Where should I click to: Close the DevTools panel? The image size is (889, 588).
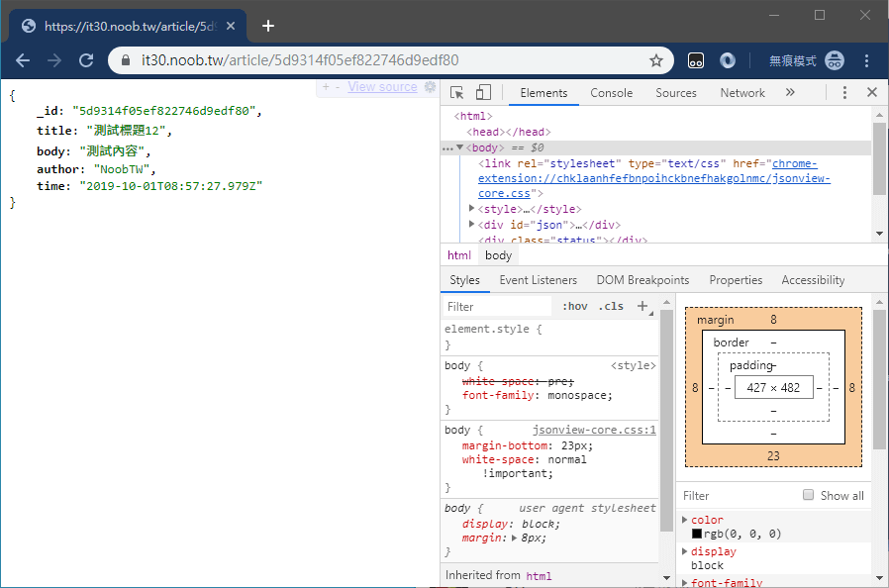(872, 92)
